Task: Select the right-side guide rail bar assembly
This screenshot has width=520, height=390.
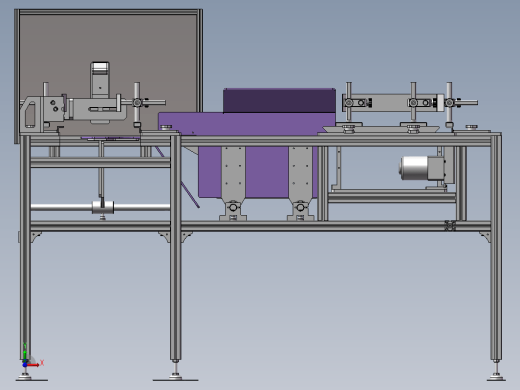Action: (x=410, y=103)
